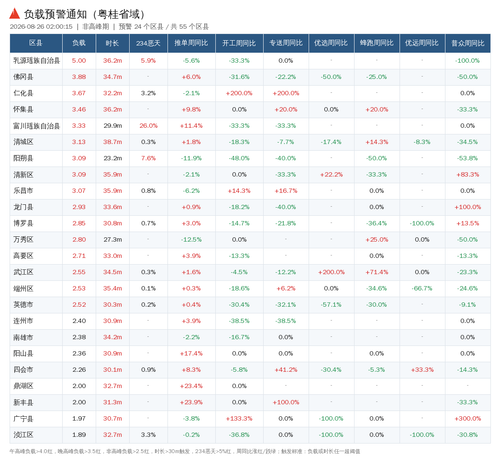Click the 专送周同比 column header

[x=286, y=43]
